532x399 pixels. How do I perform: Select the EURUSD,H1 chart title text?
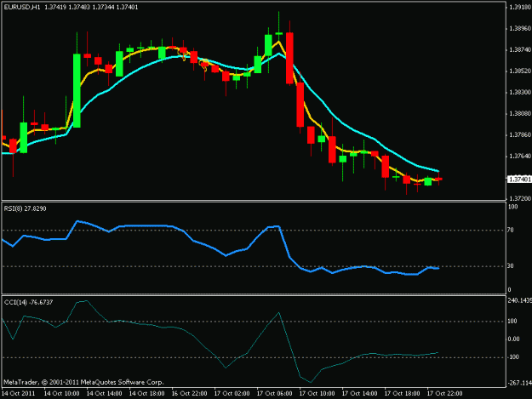(x=21, y=7)
